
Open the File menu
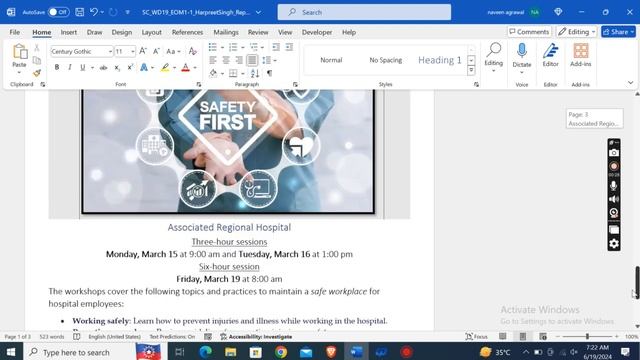coord(15,32)
